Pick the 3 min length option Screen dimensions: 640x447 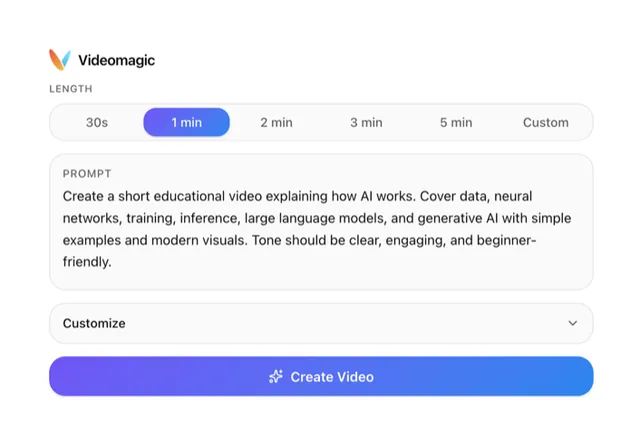[x=366, y=122]
